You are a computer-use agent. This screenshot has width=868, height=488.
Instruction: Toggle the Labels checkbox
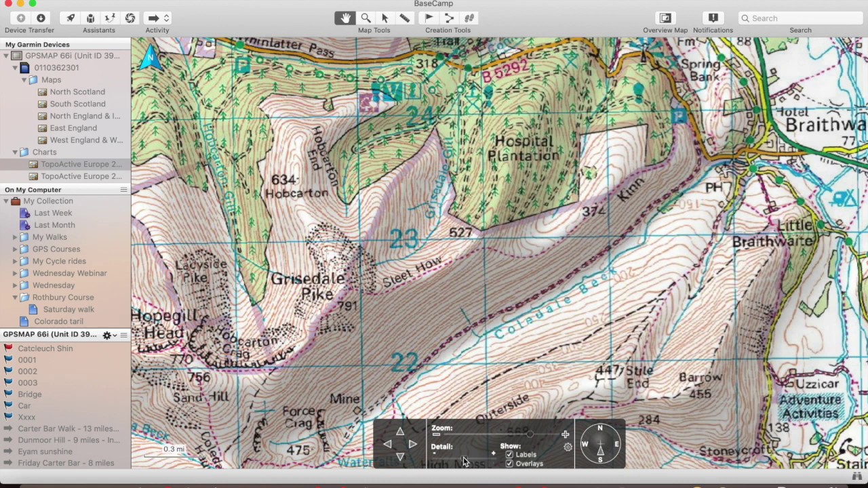point(509,455)
